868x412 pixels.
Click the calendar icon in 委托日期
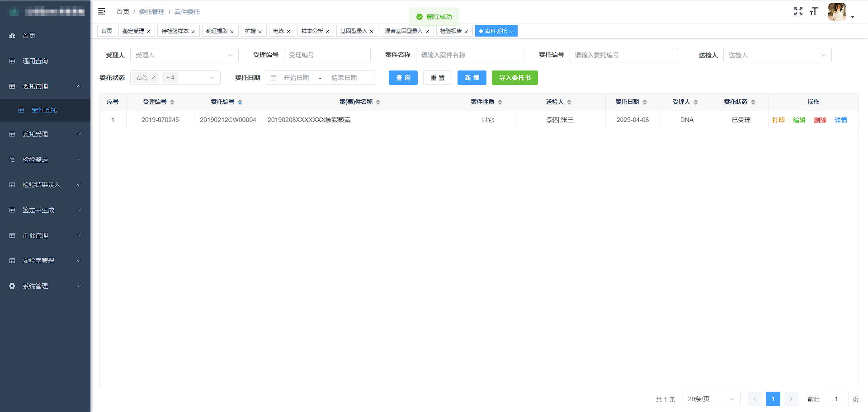pyautogui.click(x=274, y=78)
